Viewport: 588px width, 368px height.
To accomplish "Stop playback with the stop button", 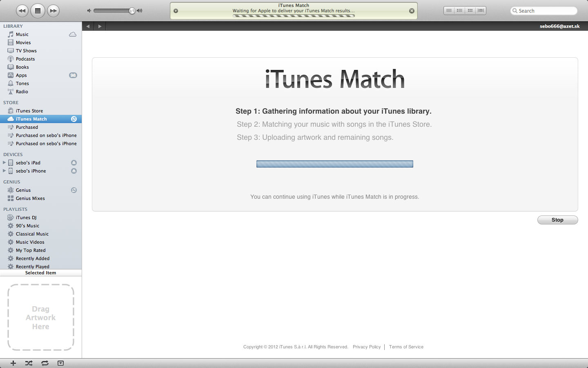I will point(38,11).
